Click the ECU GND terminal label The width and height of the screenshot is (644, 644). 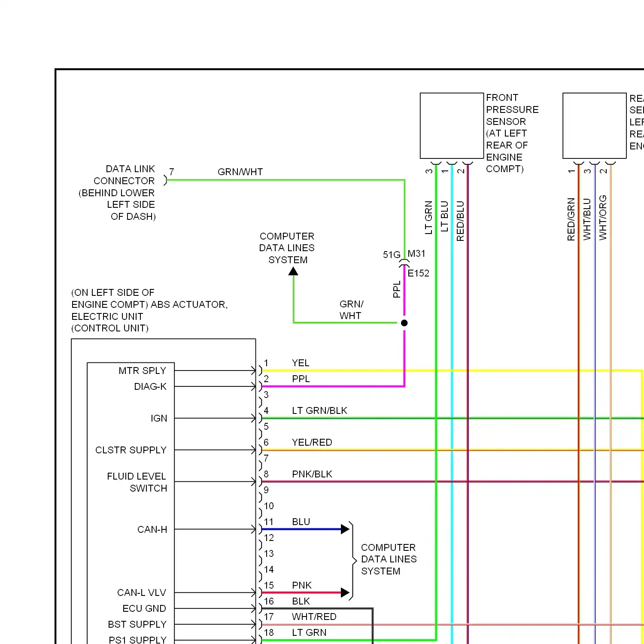pos(144,608)
